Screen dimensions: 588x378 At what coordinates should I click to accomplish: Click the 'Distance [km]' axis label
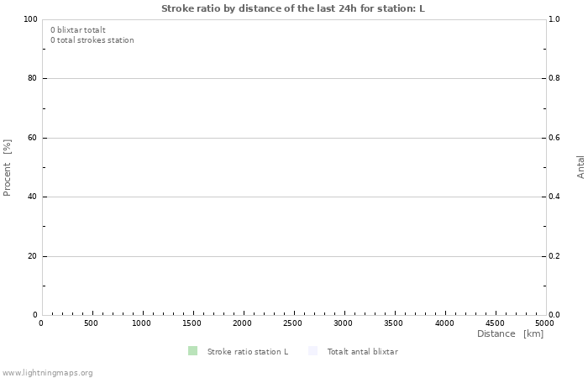click(510, 333)
